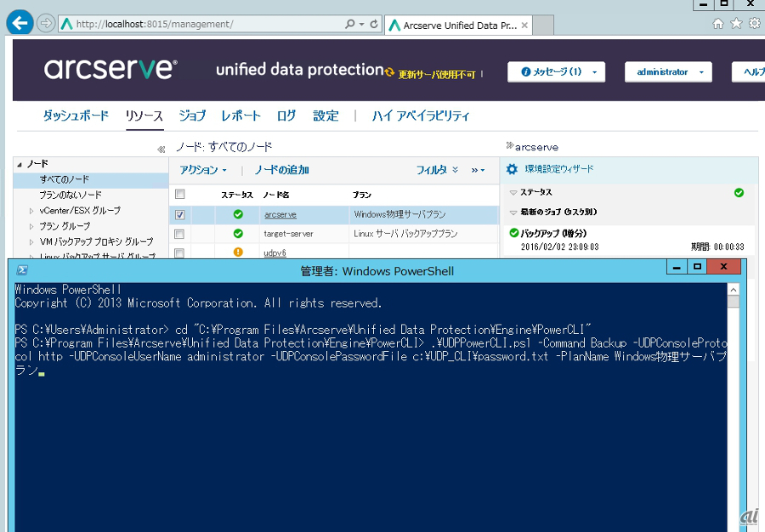Expand the プラン グループ tree node
This screenshot has width=765, height=532.
[31, 226]
